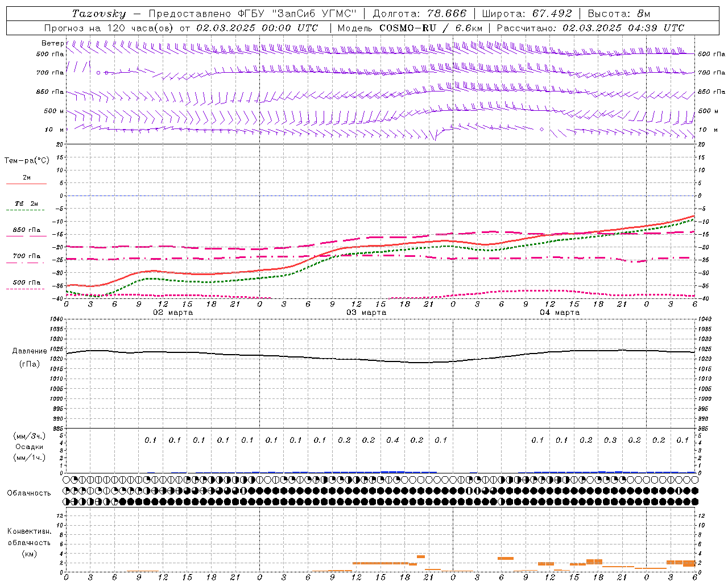Click the "Долгота: 78.666" header field

click(x=419, y=14)
